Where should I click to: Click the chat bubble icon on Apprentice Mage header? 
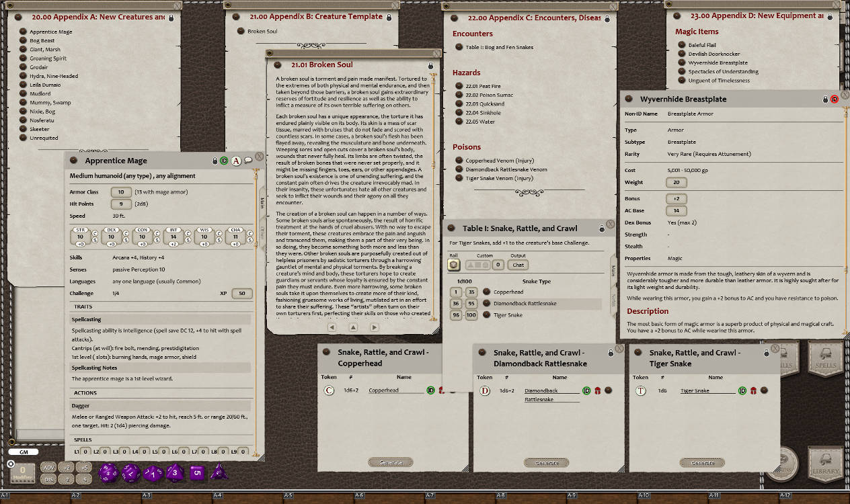(247, 161)
